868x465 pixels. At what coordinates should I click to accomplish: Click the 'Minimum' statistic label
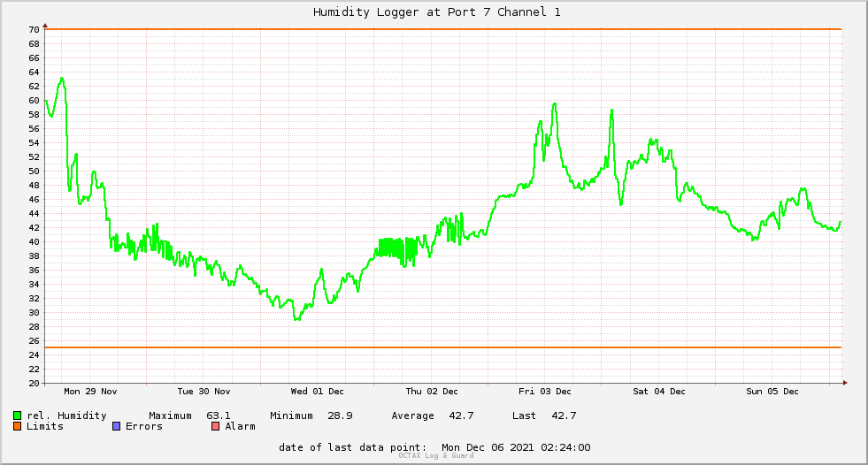click(x=291, y=415)
